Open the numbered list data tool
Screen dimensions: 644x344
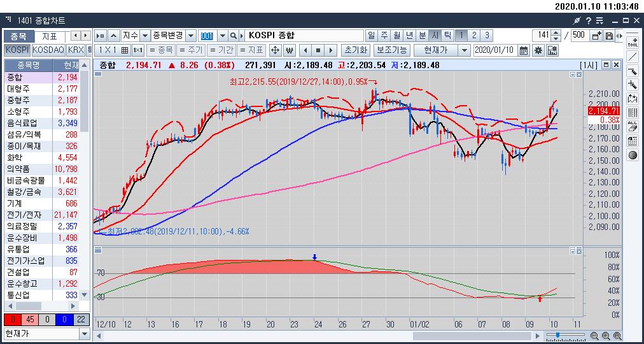pos(633,141)
